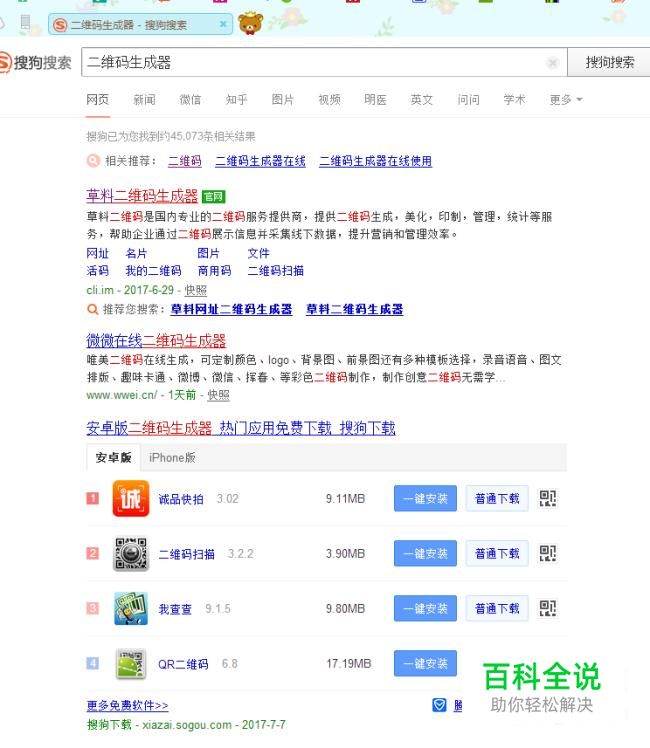Click the mobile device icon left of tab
Image resolution: width=650 pixels, height=748 pixels.
pyautogui.click(x=25, y=22)
